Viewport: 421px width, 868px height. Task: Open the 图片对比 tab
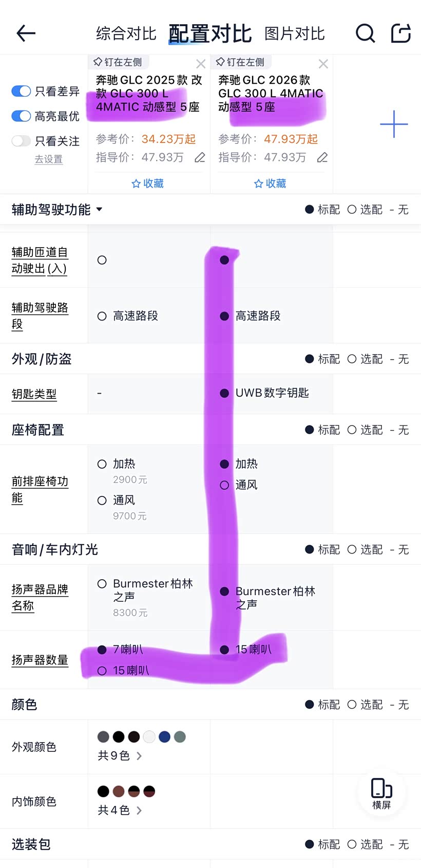(x=294, y=34)
